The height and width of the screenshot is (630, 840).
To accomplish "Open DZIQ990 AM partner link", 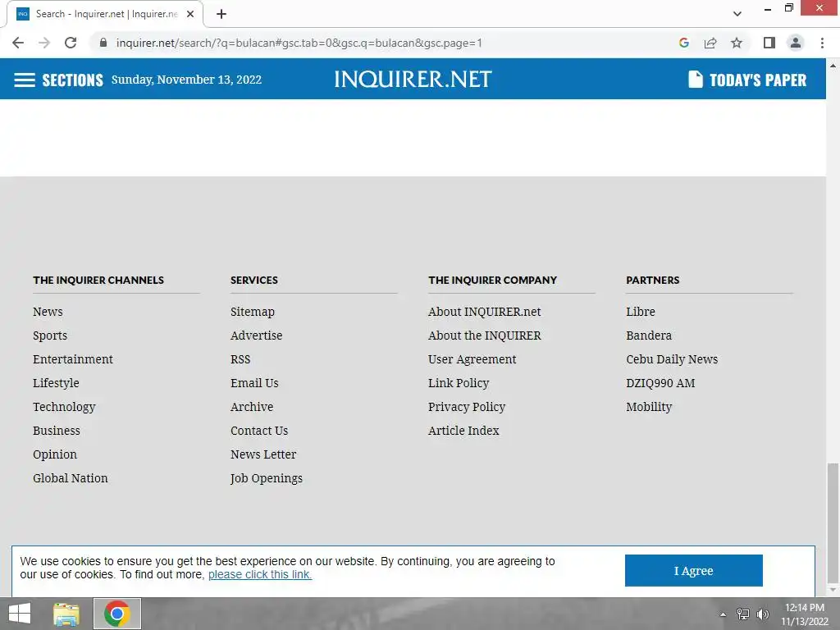I will tap(660, 383).
